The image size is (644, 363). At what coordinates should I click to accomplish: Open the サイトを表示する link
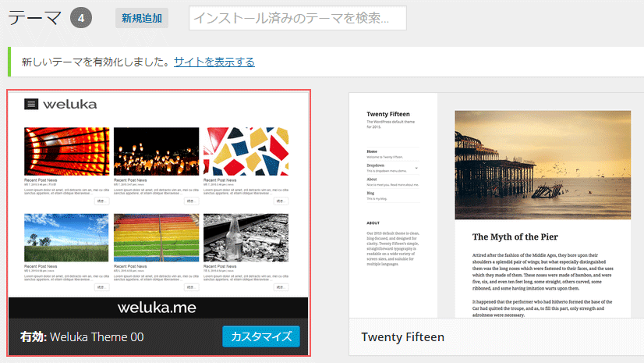click(x=214, y=62)
